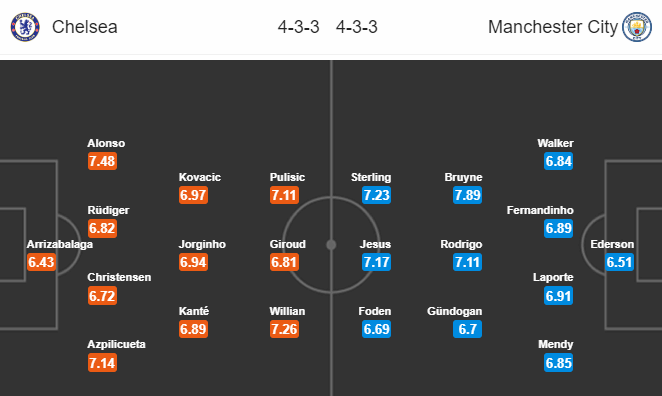Click Ederson's 6.51 rating badge
662x396 pixels.
pyautogui.click(x=619, y=262)
